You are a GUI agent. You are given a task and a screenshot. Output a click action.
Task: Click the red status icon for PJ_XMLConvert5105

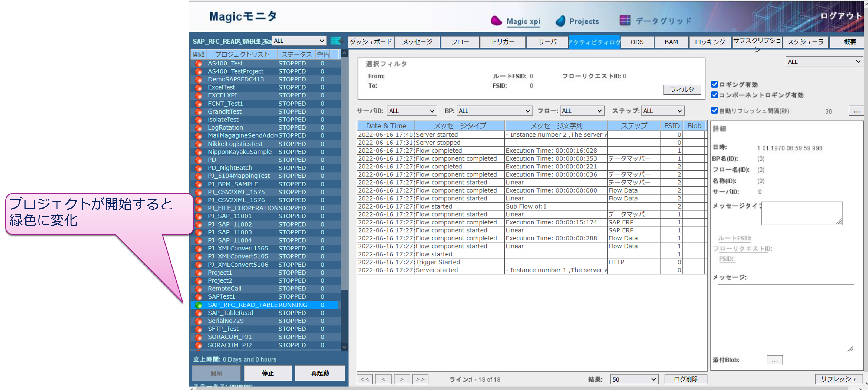coord(199,257)
